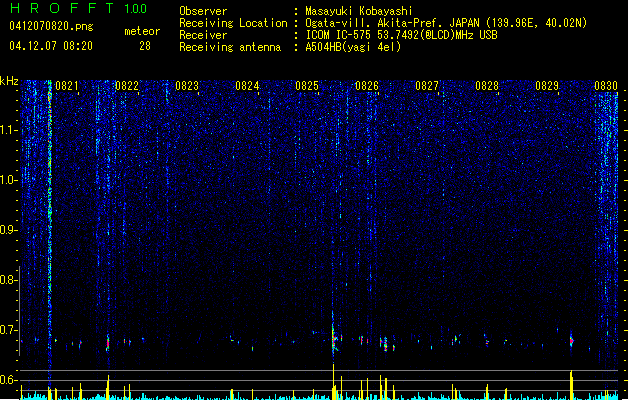Select the 0827 time marker

(427, 86)
